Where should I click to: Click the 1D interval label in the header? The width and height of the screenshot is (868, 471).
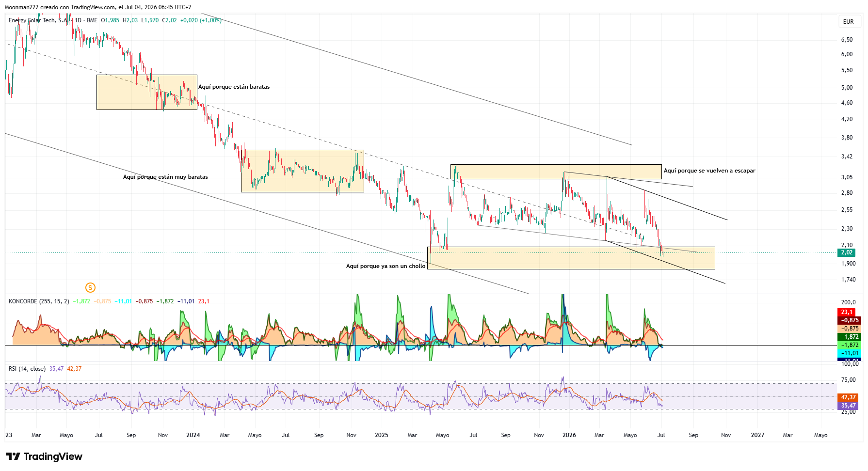click(78, 20)
